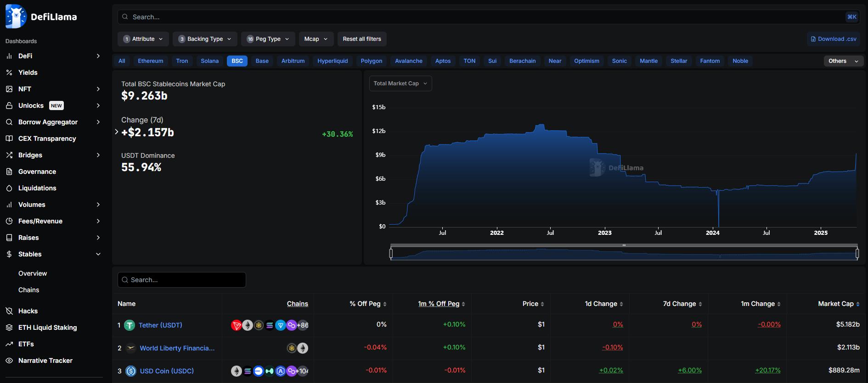Click the World Liberty Financial token logo
Image resolution: width=868 pixels, height=383 pixels.
click(131, 348)
